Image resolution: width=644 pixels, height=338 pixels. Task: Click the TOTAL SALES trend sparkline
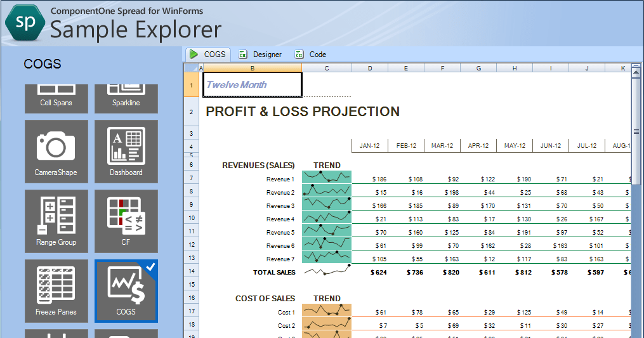327,270
